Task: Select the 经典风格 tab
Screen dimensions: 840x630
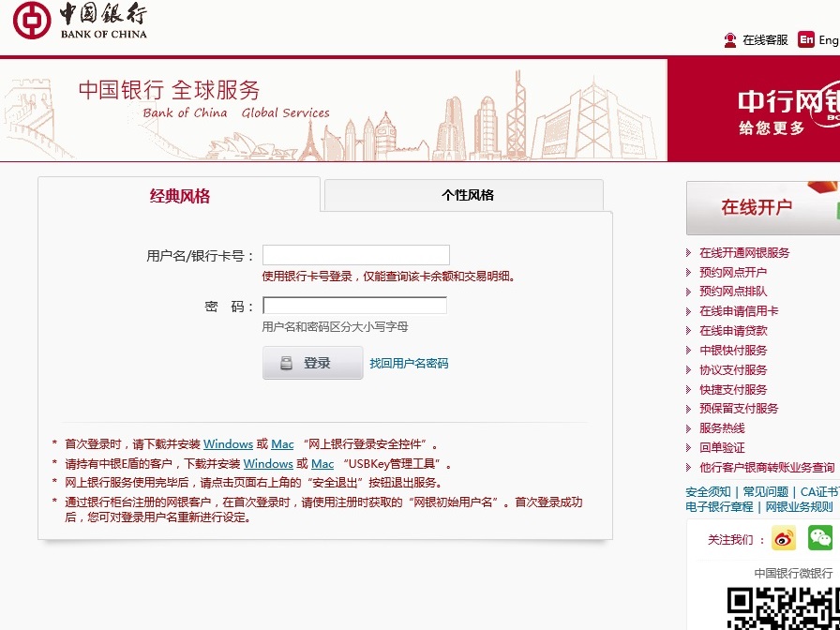Action: click(x=179, y=196)
